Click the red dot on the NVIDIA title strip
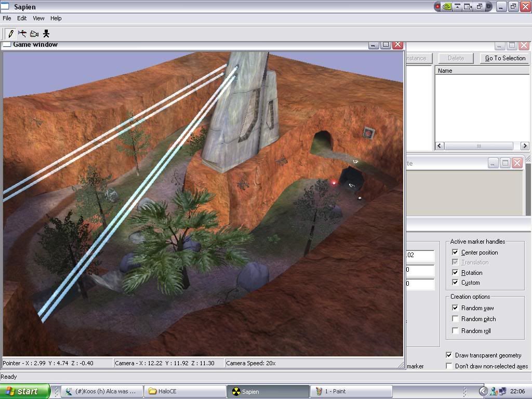The width and height of the screenshot is (532, 399). (x=437, y=6)
